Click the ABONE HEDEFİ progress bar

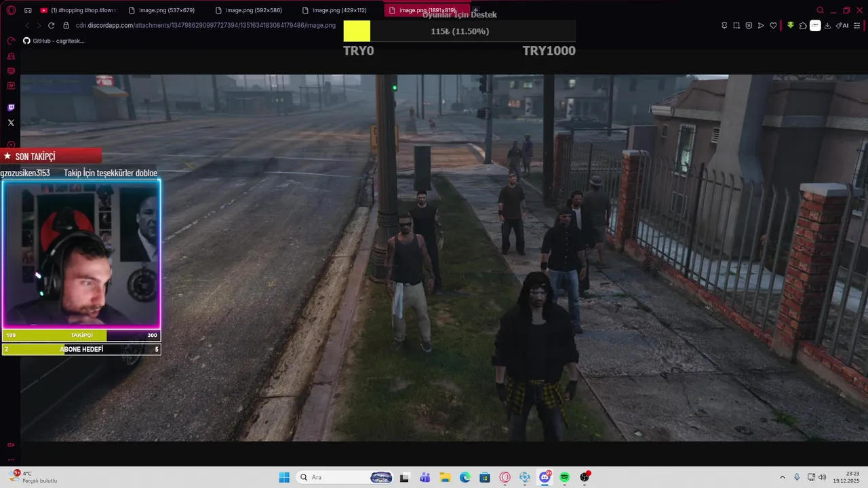[x=81, y=350]
